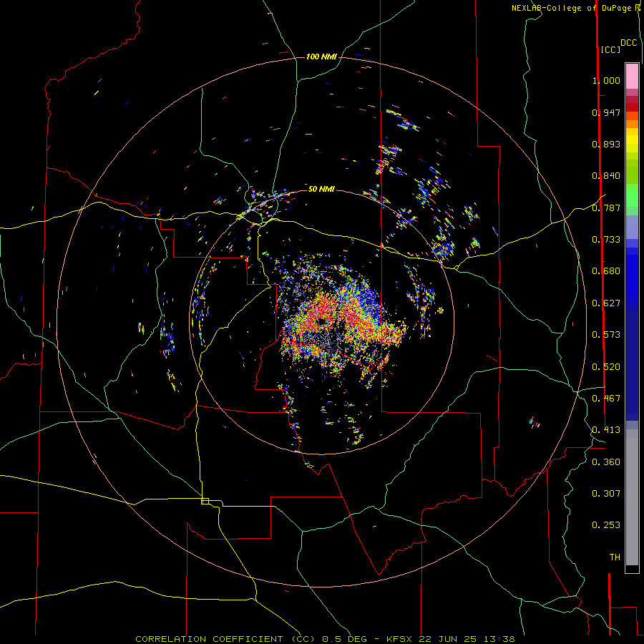Click the 0.413 scale value

[606, 430]
